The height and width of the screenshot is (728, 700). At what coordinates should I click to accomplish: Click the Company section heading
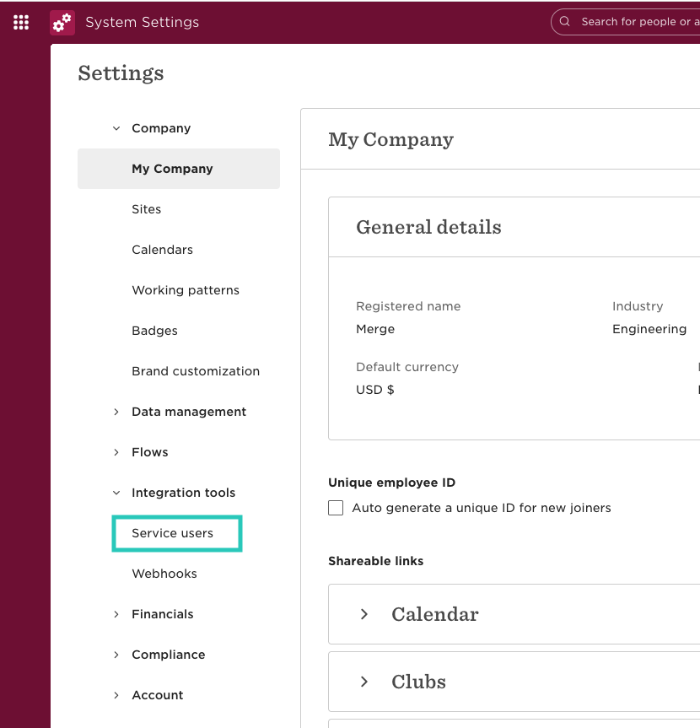click(x=161, y=128)
